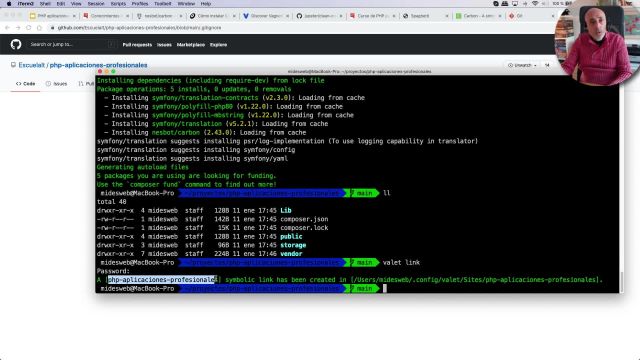Image resolution: width=640 pixels, height=360 pixels.
Task: Expand the Unwatch dropdown button
Action: tap(522, 65)
